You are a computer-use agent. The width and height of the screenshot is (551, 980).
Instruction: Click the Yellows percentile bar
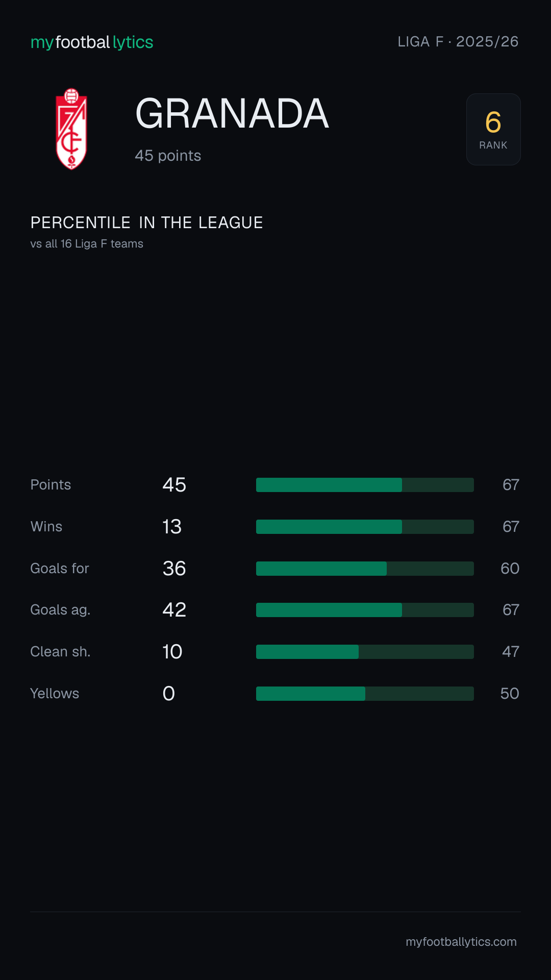(365, 694)
